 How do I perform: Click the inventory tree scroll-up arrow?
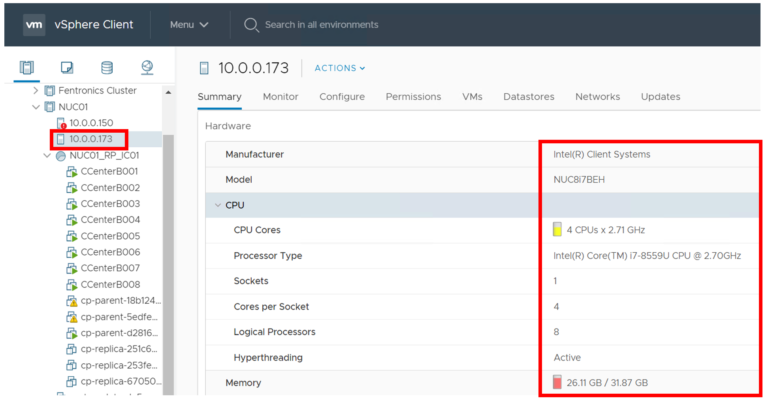pos(168,92)
